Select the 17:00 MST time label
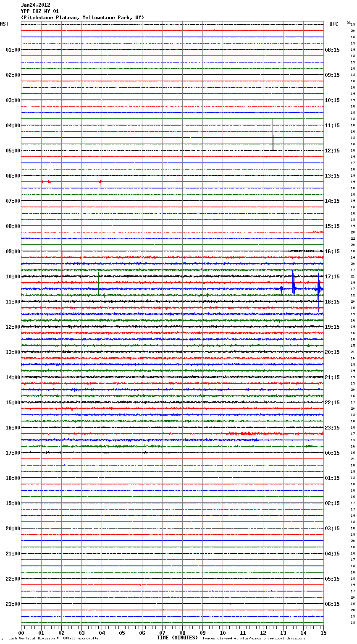The height and width of the screenshot is (644, 357). point(13,453)
